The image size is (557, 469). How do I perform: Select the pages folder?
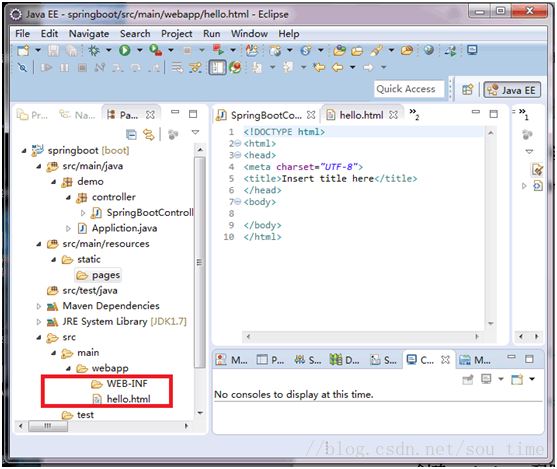[98, 275]
